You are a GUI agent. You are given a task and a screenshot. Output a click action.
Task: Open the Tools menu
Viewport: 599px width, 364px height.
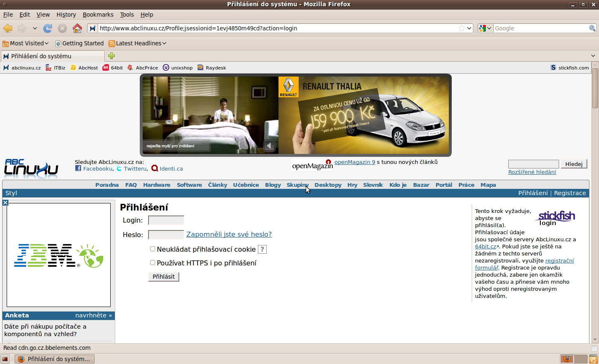[127, 15]
